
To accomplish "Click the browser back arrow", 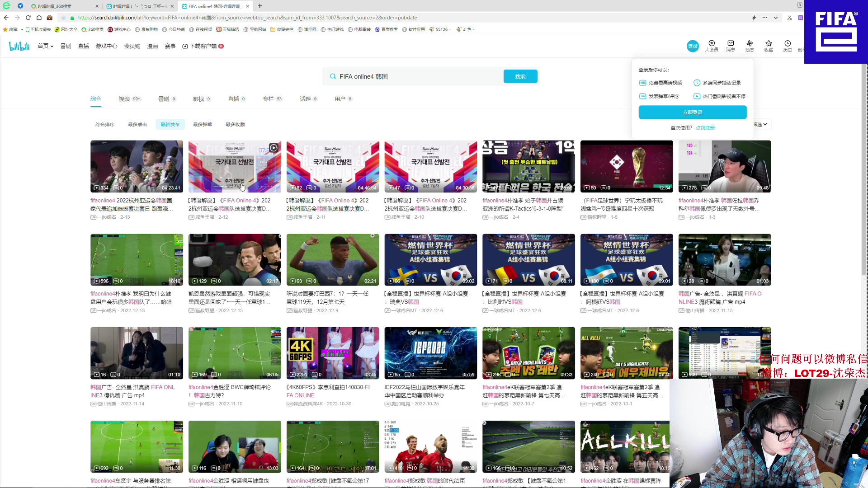I will pos(6,18).
